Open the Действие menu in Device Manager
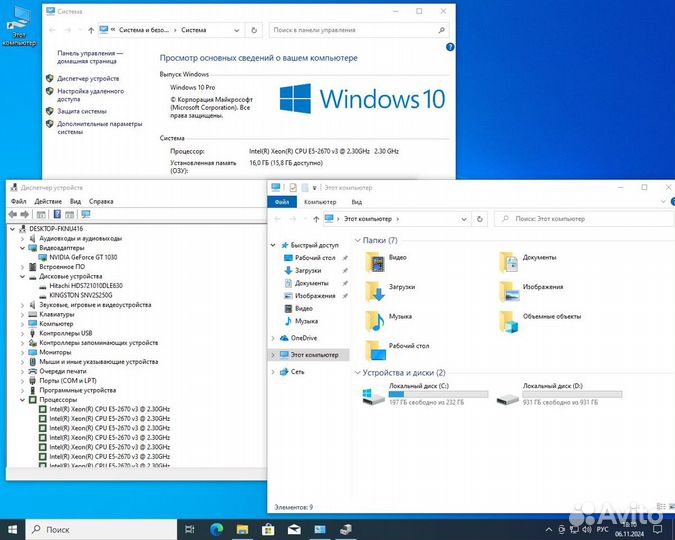The image size is (675, 540). tap(48, 201)
